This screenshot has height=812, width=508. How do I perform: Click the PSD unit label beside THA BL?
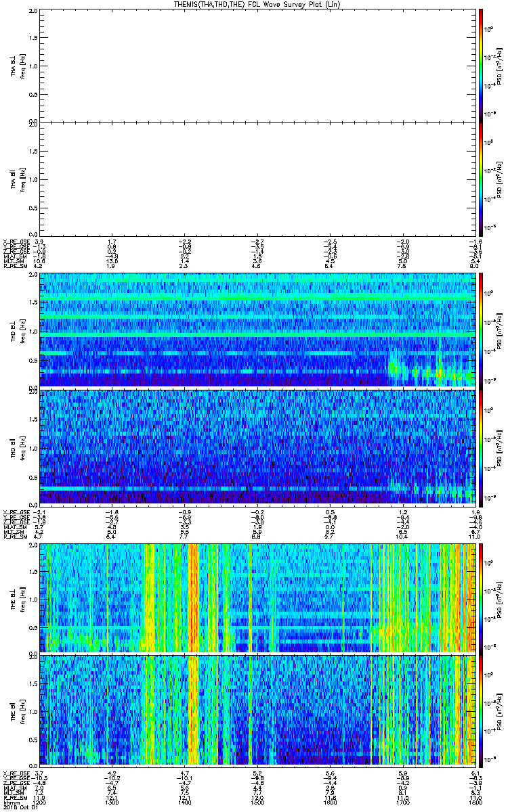point(500,66)
